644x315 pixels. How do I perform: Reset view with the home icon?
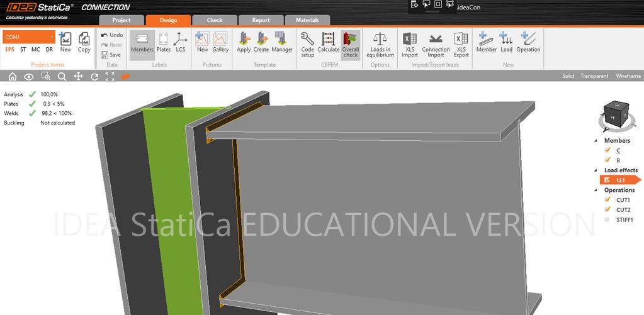pos(13,76)
